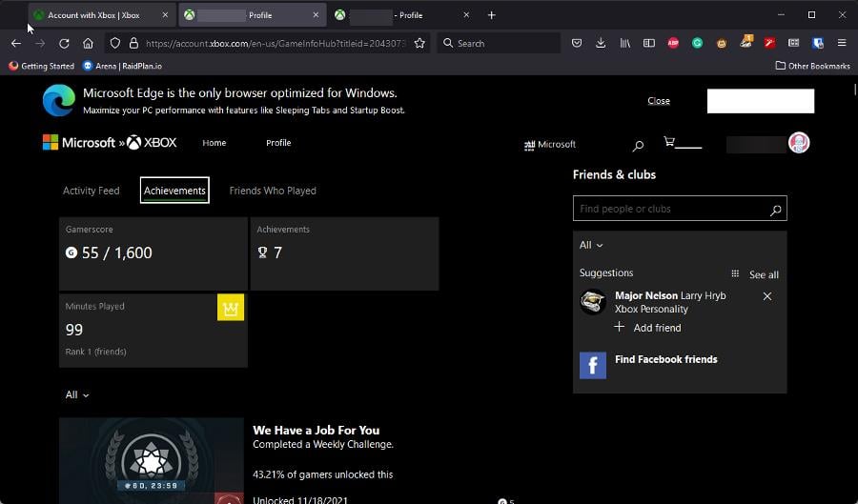Click See all suggestions link
858x504 pixels.
764,274
